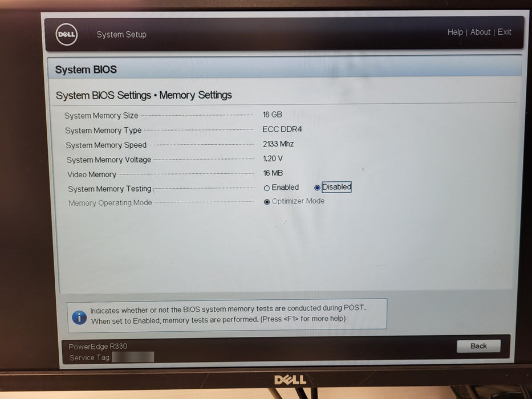Click the System Memory Voltage label

point(108,160)
